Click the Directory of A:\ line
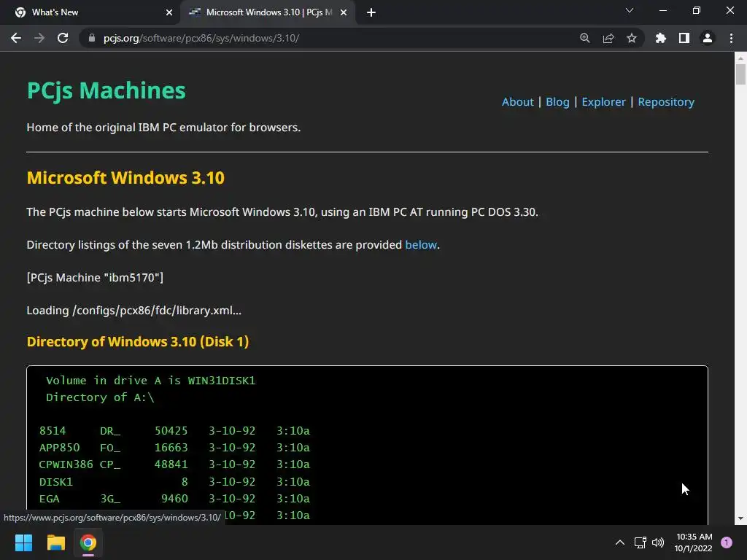 [100, 397]
